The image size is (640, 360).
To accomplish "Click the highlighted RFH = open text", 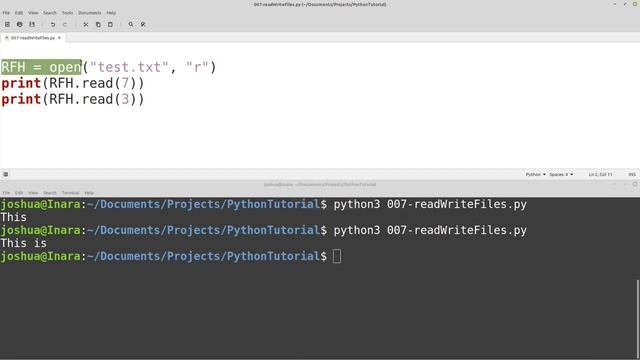I will pyautogui.click(x=41, y=67).
